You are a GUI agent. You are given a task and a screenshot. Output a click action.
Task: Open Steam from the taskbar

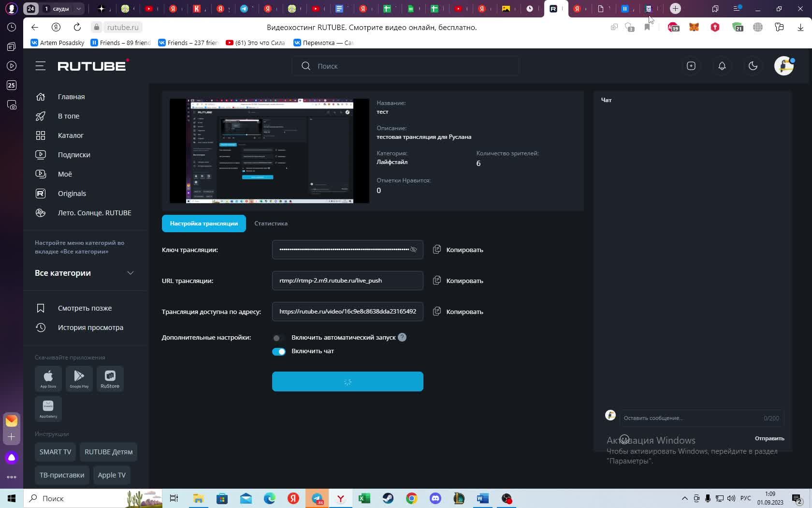click(x=388, y=498)
